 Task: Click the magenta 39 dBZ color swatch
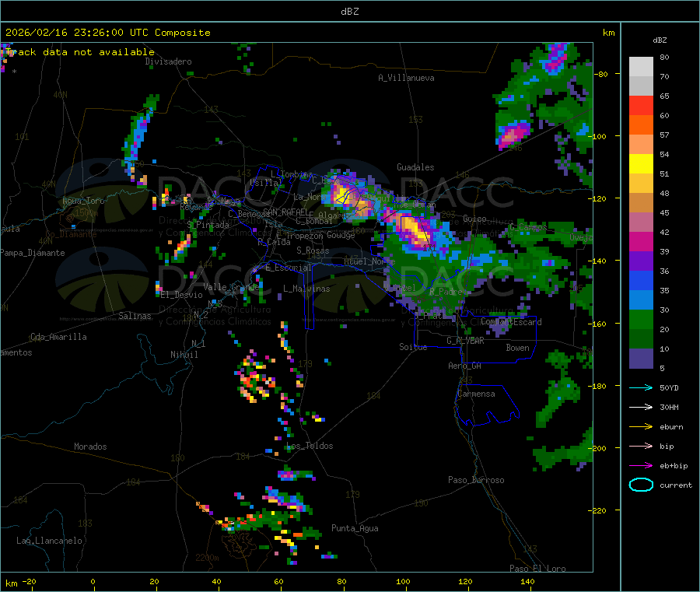coord(641,241)
